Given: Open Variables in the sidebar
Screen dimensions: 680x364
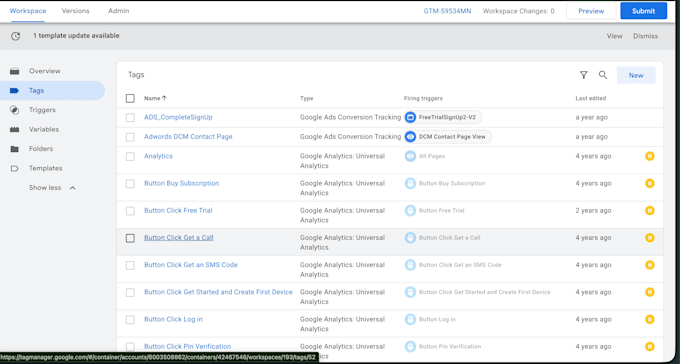Looking at the screenshot, I should [x=44, y=129].
